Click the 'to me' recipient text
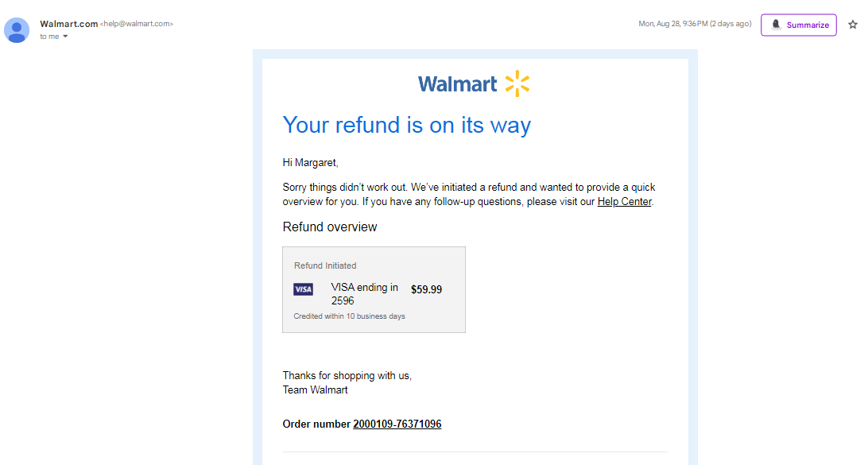868x465 pixels. (x=49, y=37)
